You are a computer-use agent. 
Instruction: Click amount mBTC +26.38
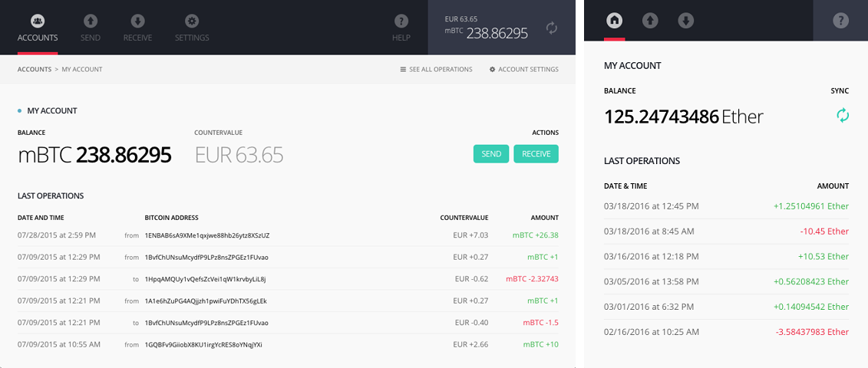[535, 235]
